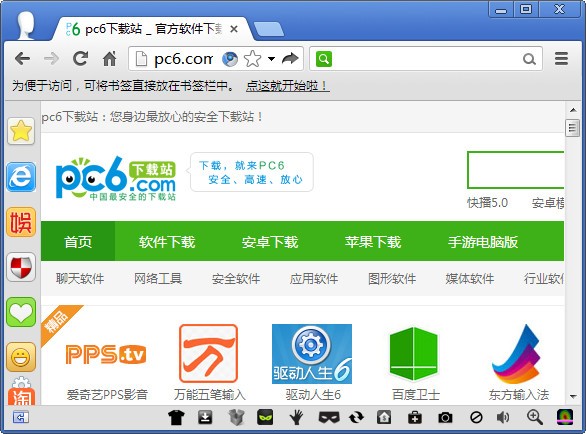Screen dimensions: 586x434
Task: Toggle the sidebar collapse icon in status bar
Action: tap(21, 417)
